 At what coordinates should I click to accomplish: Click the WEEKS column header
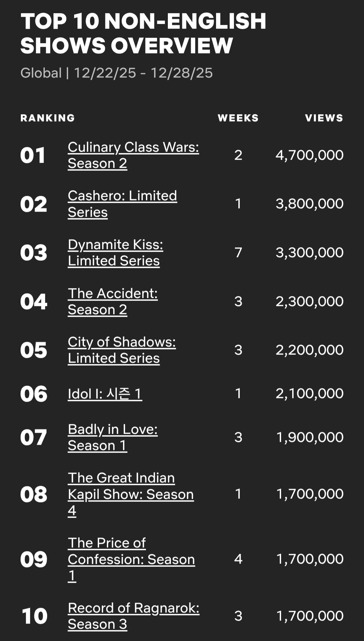[238, 118]
